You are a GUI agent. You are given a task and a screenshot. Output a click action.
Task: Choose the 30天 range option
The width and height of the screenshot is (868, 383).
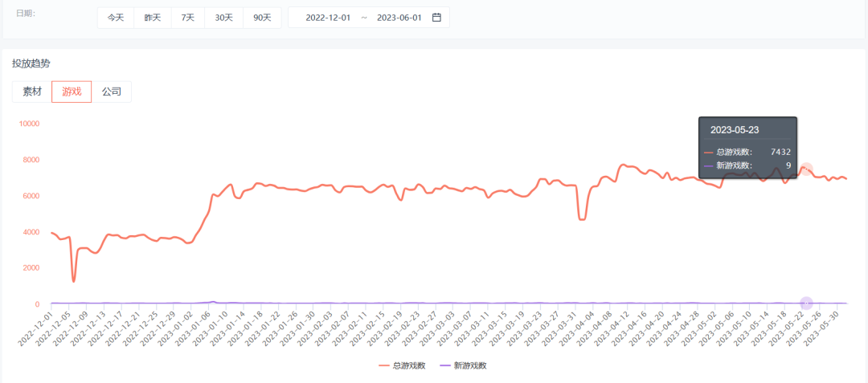(x=223, y=17)
